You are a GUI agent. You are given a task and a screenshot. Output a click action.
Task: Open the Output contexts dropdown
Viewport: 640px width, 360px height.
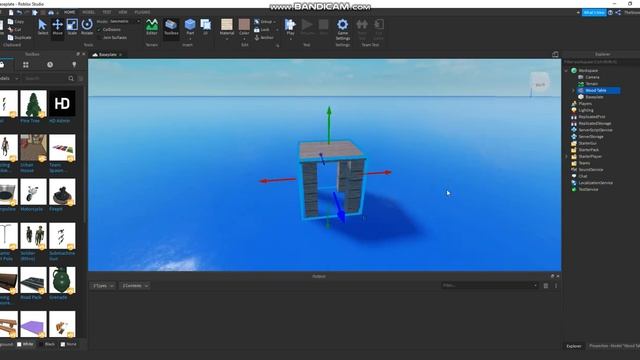click(135, 286)
